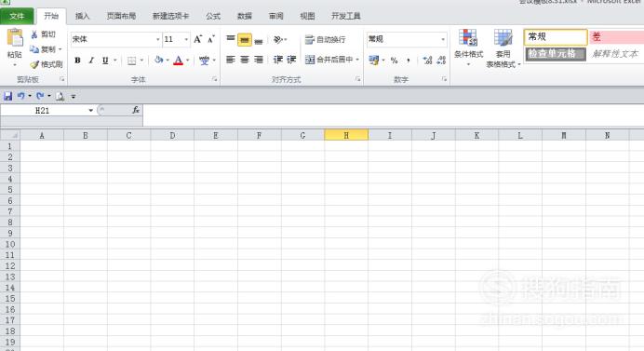Apply percent style
The height and width of the screenshot is (351, 644).
tap(395, 61)
